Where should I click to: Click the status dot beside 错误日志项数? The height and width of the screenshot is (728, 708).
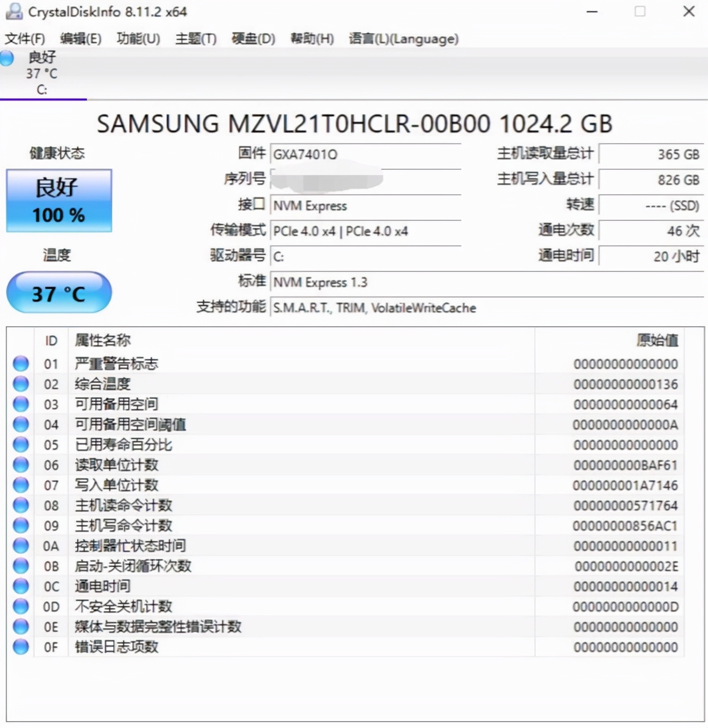click(20, 647)
